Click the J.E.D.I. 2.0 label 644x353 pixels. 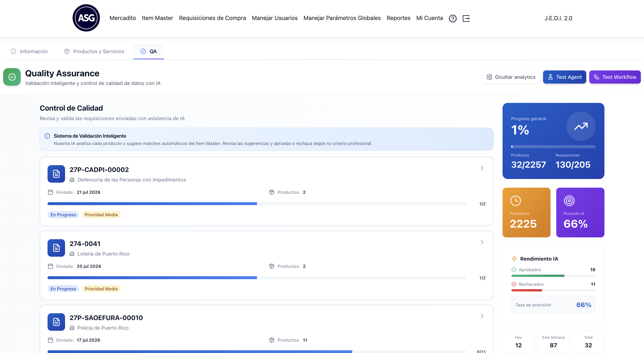(558, 18)
